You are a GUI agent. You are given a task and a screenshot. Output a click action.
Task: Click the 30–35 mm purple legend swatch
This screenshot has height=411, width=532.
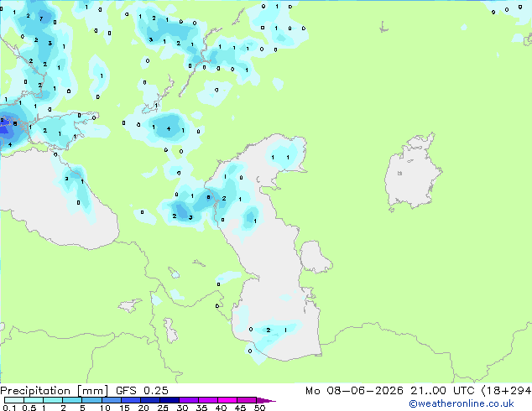(189, 400)
